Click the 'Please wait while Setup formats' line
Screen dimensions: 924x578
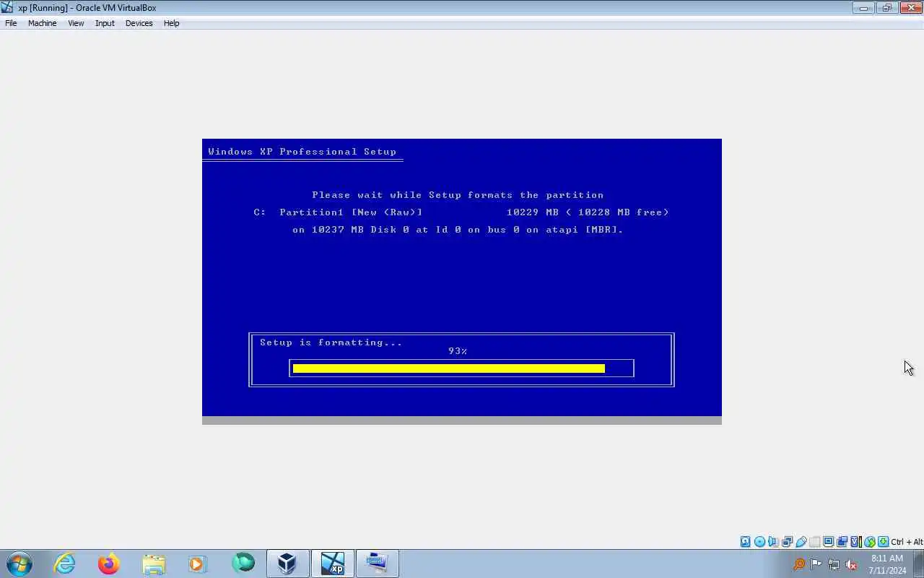click(458, 195)
